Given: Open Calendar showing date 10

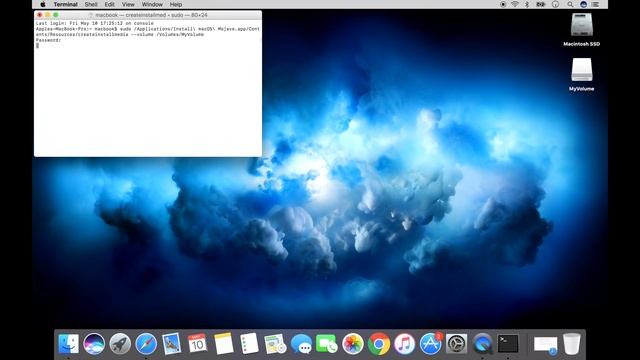Looking at the screenshot, I should click(198, 344).
